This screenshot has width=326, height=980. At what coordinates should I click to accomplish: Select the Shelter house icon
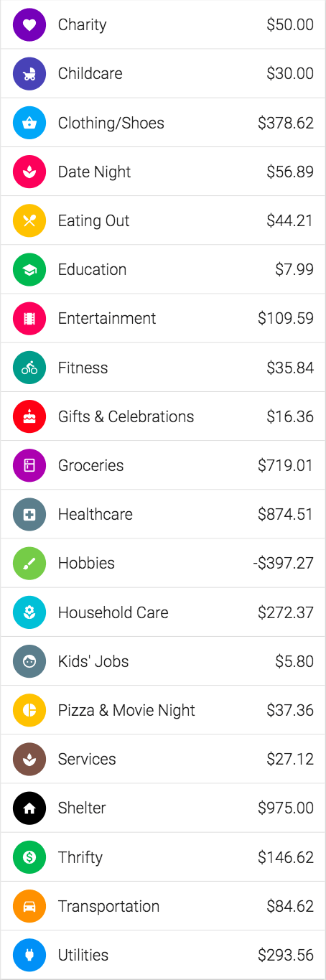29,808
